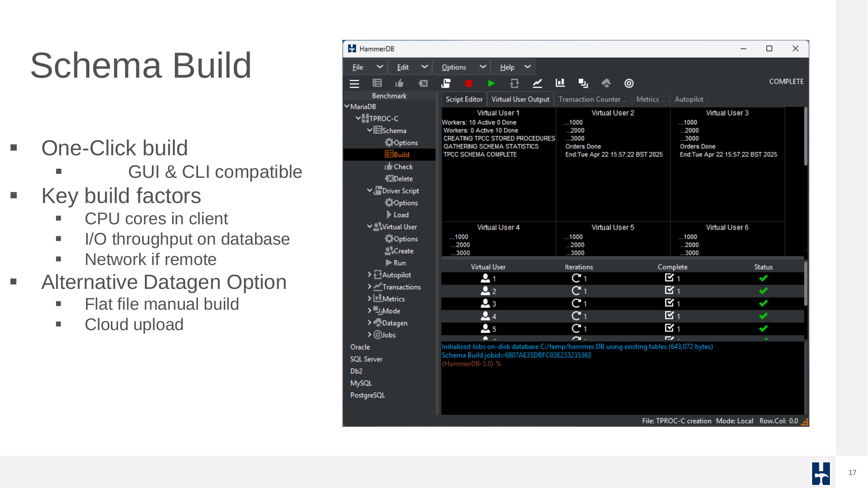This screenshot has height=488, width=868.
Task: Open the Autopilot tab
Action: pyautogui.click(x=689, y=99)
